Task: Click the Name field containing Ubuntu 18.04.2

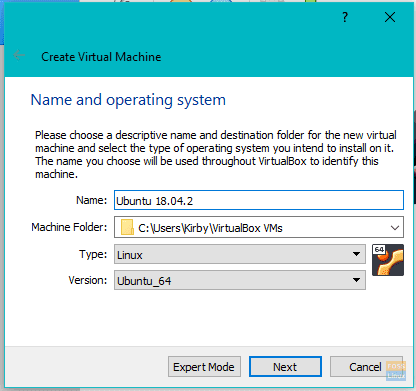Action: (x=259, y=200)
